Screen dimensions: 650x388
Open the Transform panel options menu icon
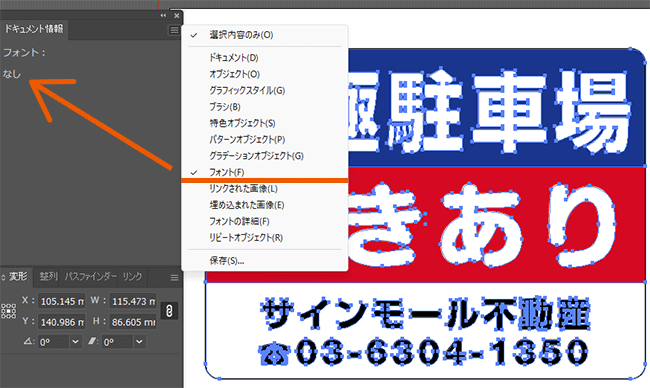pyautogui.click(x=175, y=278)
